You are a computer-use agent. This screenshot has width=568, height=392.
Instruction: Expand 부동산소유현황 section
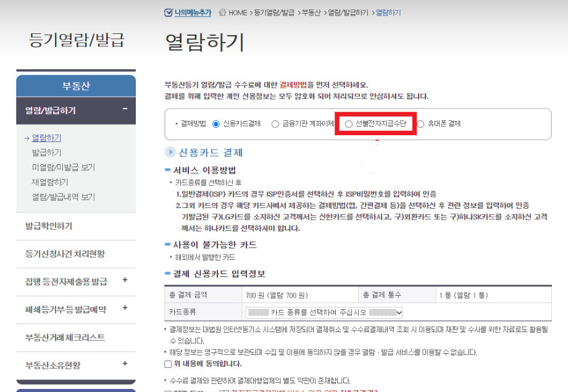[x=125, y=364]
